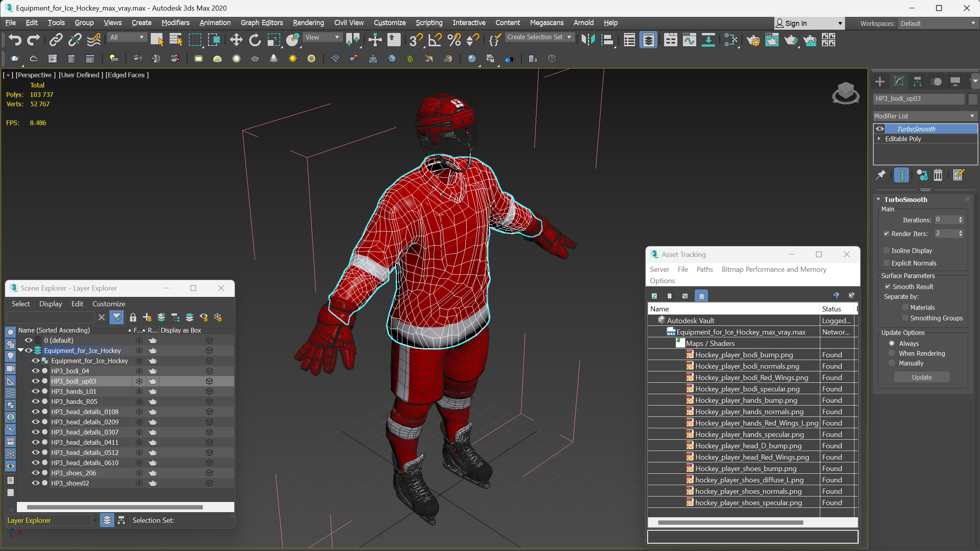Open Paths menu in Asset Tracking
This screenshot has height=551, width=980.
pyautogui.click(x=704, y=269)
